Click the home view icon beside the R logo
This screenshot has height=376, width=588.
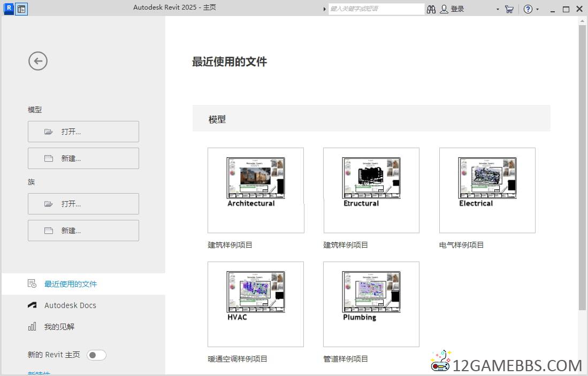21,9
